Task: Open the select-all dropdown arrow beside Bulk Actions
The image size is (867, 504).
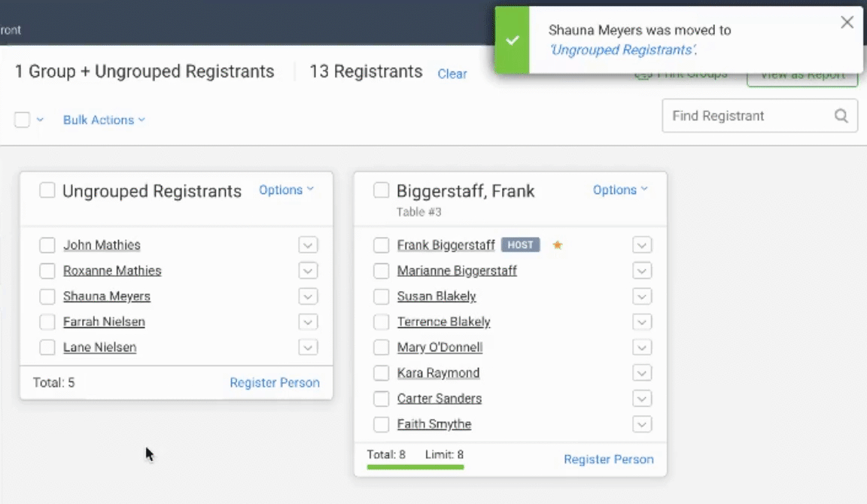Action: coord(40,120)
